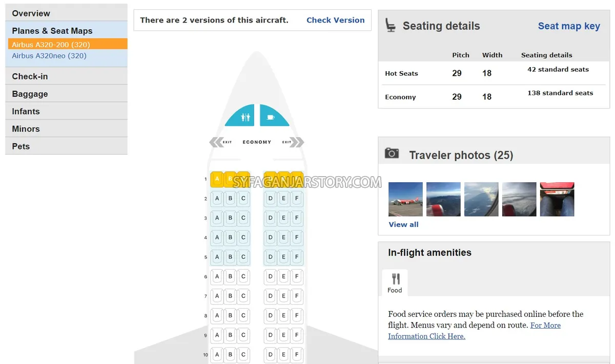Click the Check Version link
The image size is (615, 364).
click(336, 20)
